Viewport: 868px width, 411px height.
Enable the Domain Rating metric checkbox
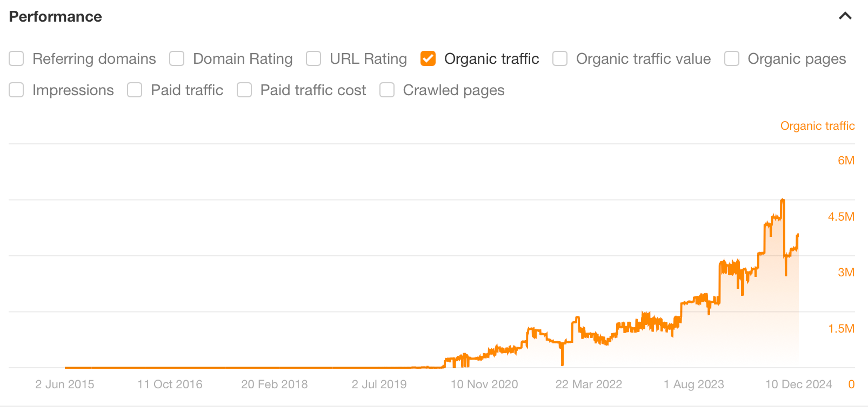(177, 58)
